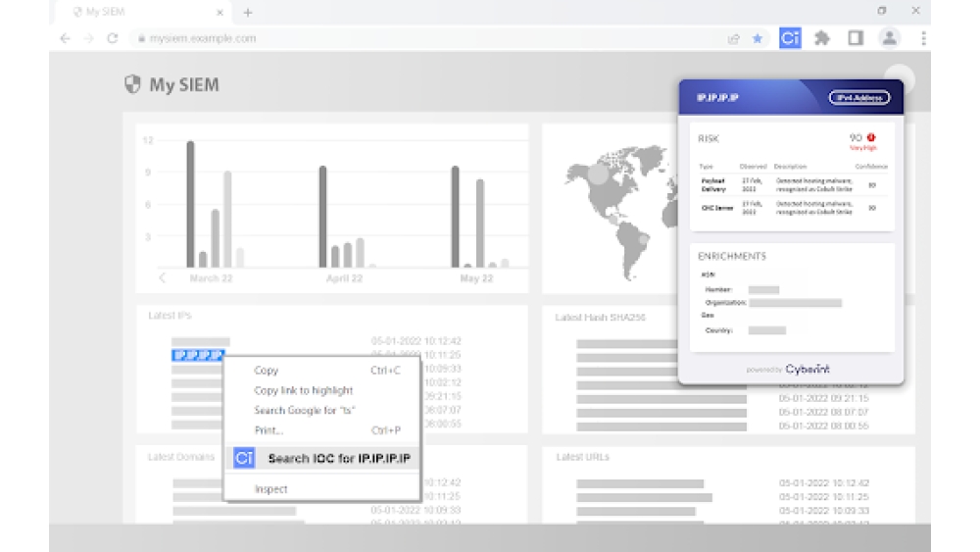Click the Country value placeholder in Enrichments
The height and width of the screenshot is (552, 980).
click(767, 330)
